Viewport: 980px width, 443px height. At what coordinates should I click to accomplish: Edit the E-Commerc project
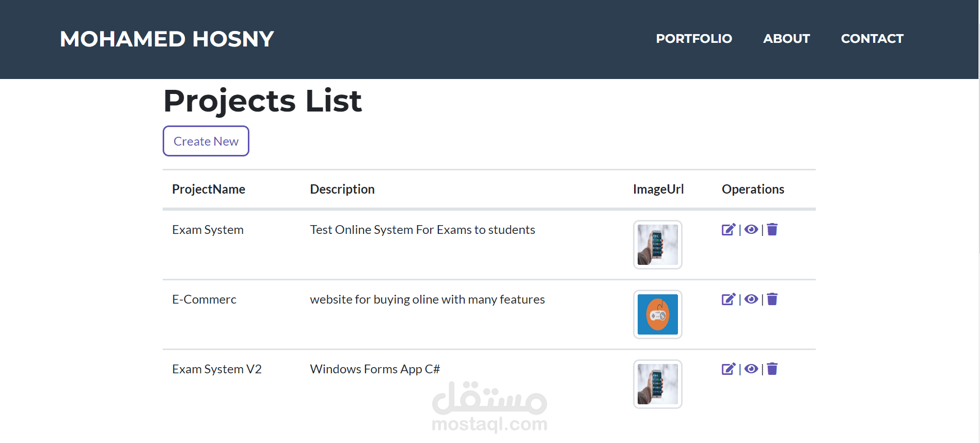[728, 299]
